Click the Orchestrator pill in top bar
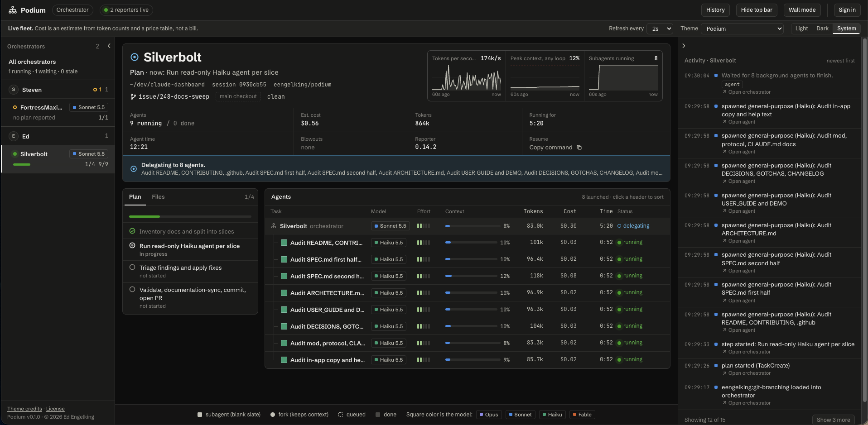Image resolution: width=868 pixels, height=425 pixels. (x=72, y=10)
